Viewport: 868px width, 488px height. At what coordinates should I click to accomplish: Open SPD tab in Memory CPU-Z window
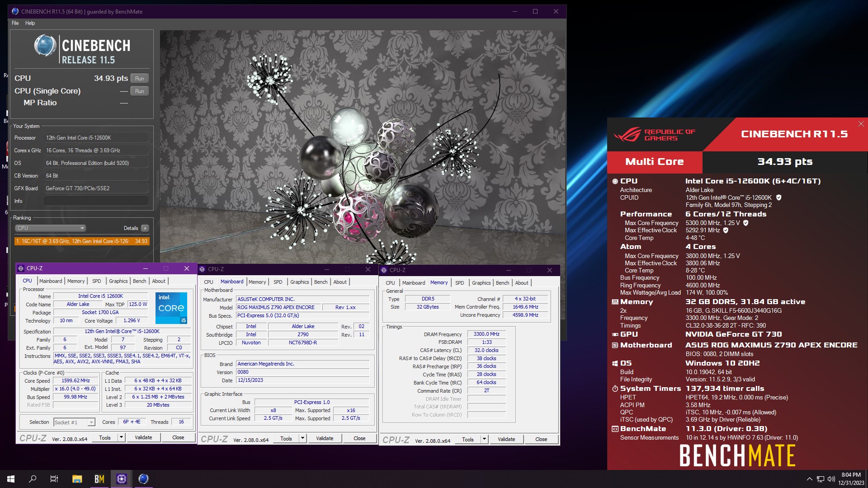tap(460, 283)
